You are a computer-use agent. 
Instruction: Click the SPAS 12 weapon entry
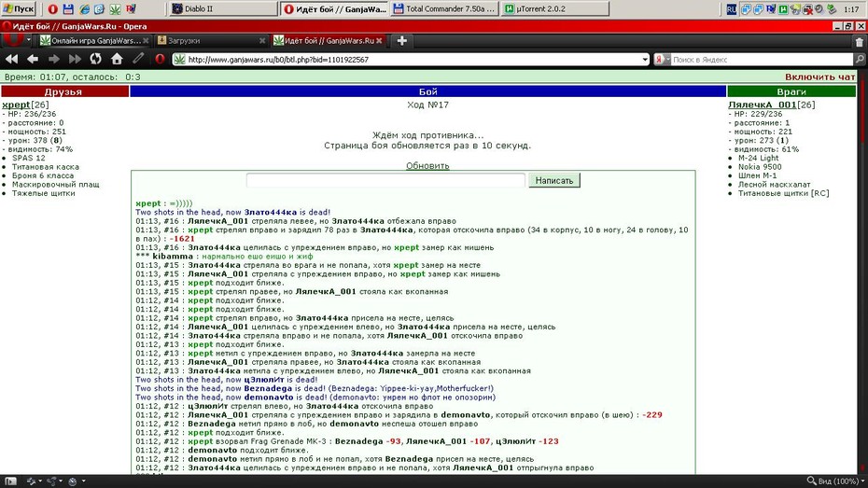click(x=29, y=158)
